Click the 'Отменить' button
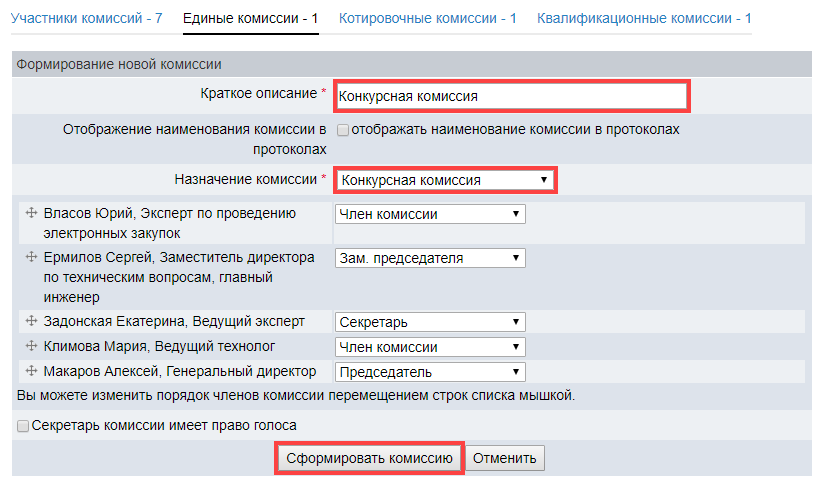 click(505, 459)
